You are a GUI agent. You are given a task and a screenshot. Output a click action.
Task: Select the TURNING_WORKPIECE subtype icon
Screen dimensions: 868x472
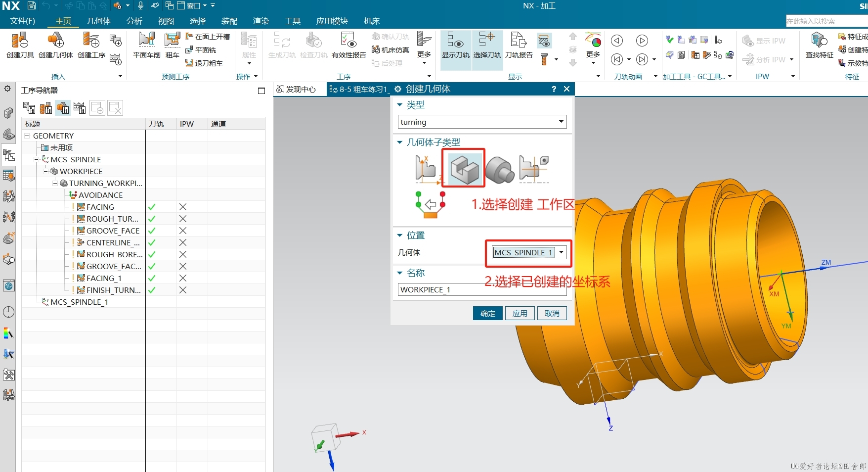coord(500,169)
